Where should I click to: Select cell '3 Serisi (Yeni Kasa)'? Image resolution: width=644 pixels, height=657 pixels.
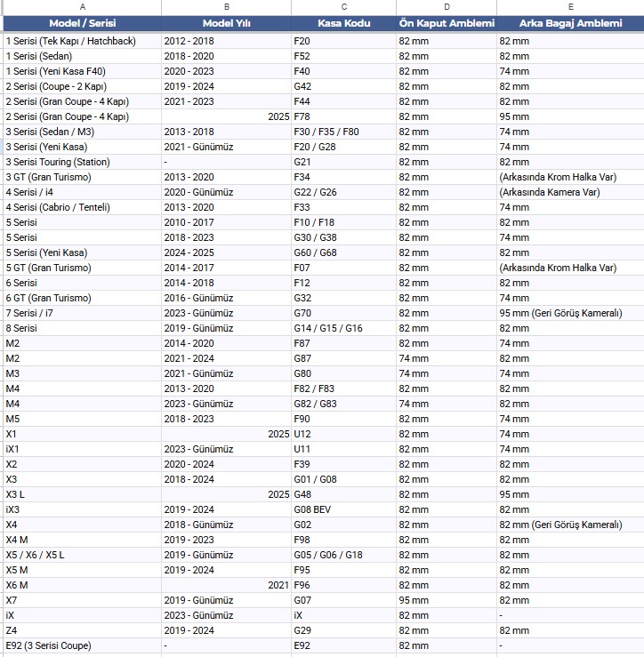coord(82,147)
